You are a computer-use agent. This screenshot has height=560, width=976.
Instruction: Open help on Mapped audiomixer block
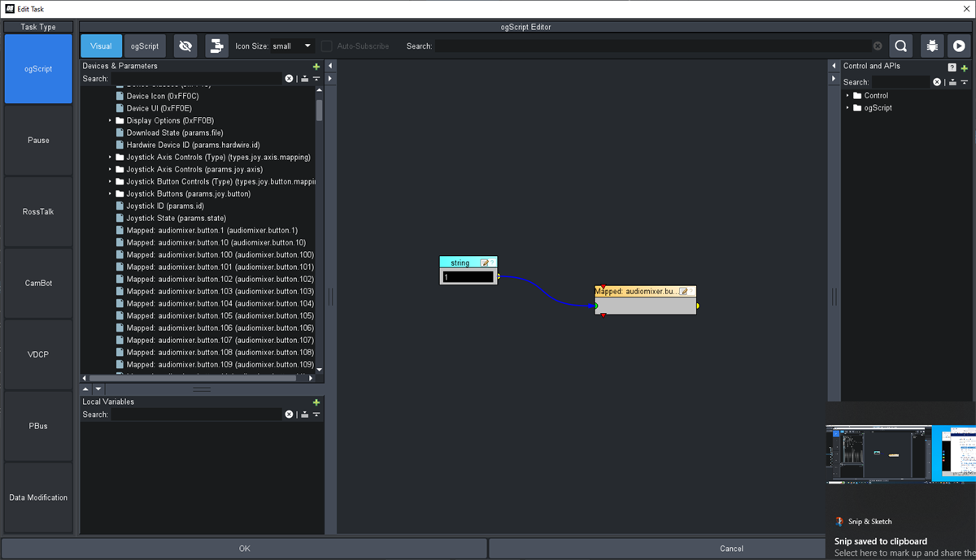(691, 291)
